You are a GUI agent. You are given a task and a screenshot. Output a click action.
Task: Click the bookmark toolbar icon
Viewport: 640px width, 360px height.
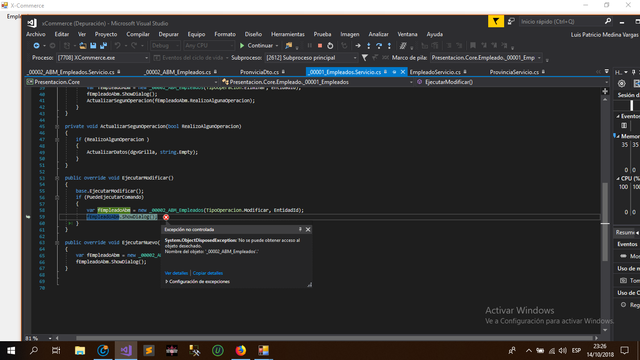tap(473, 46)
